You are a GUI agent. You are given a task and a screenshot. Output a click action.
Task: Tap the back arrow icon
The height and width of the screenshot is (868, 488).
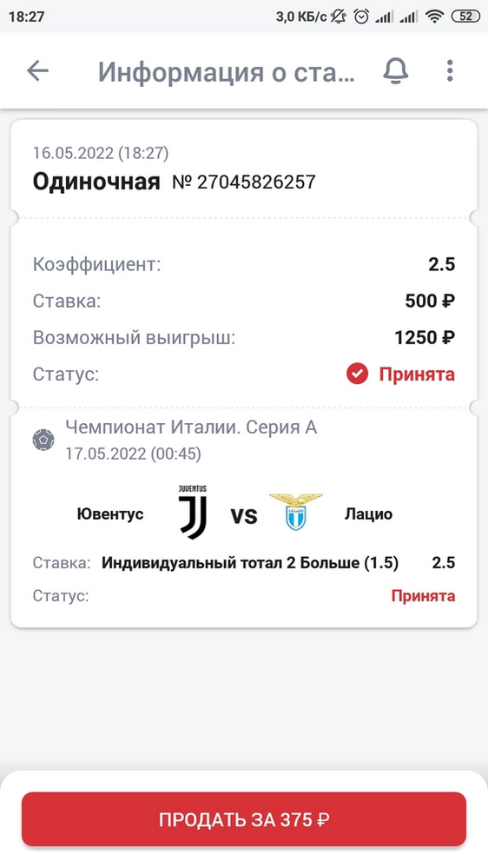point(37,71)
